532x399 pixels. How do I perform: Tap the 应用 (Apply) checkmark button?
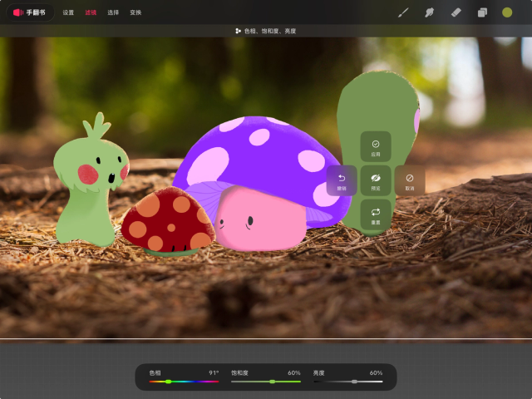(376, 147)
